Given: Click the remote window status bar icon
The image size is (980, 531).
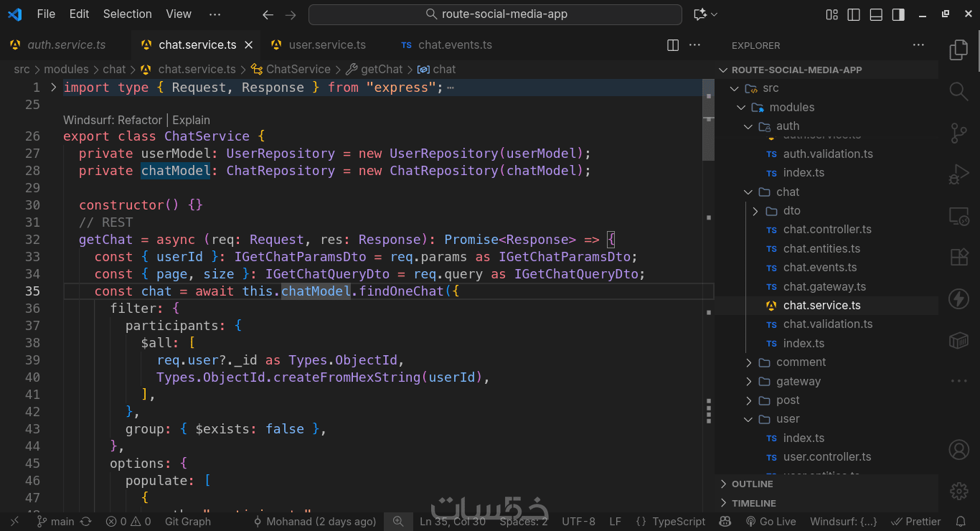Looking at the screenshot, I should [14, 522].
